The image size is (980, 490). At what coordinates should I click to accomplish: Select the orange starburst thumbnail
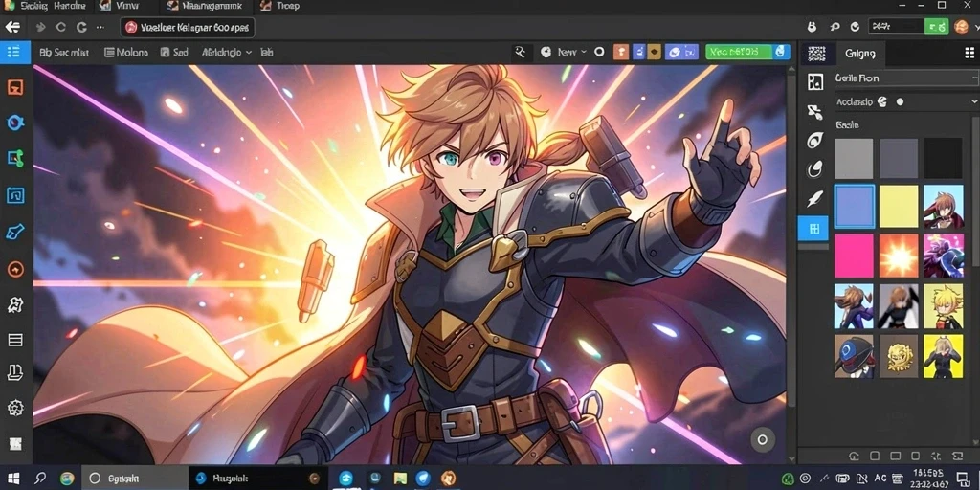(x=899, y=256)
